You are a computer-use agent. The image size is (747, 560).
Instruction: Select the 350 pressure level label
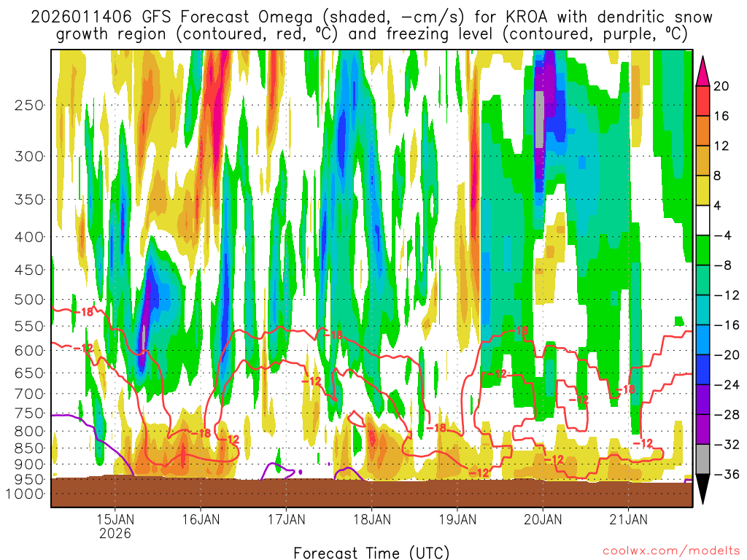29,200
